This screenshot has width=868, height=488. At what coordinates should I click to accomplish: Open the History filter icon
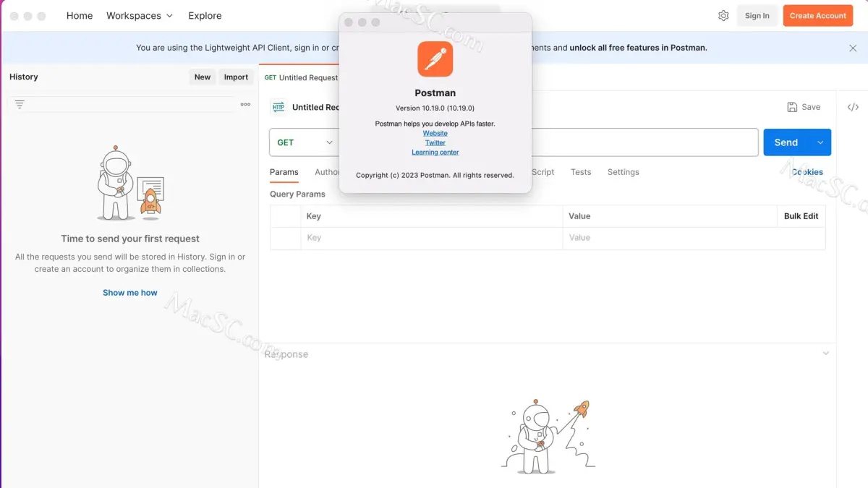[20, 104]
